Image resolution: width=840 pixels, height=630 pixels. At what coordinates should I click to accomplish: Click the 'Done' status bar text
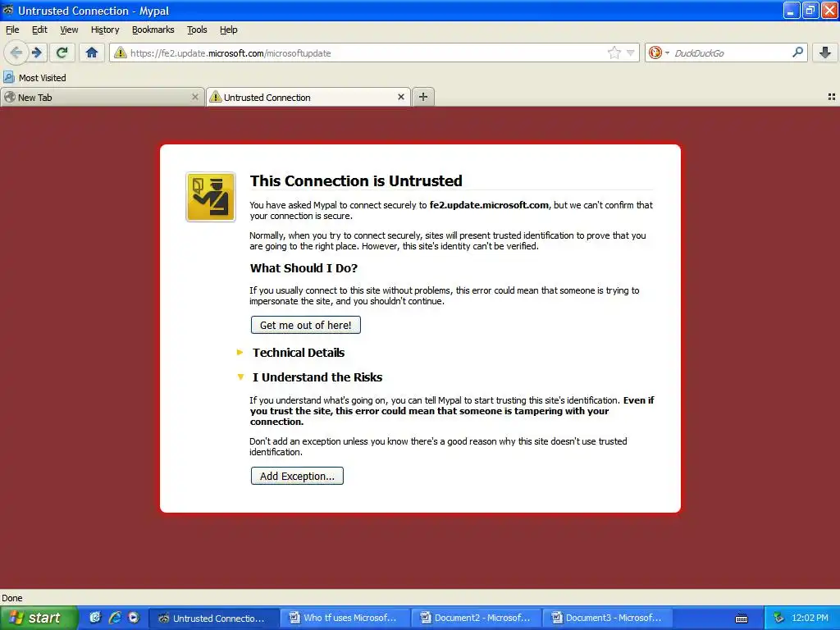[12, 598]
